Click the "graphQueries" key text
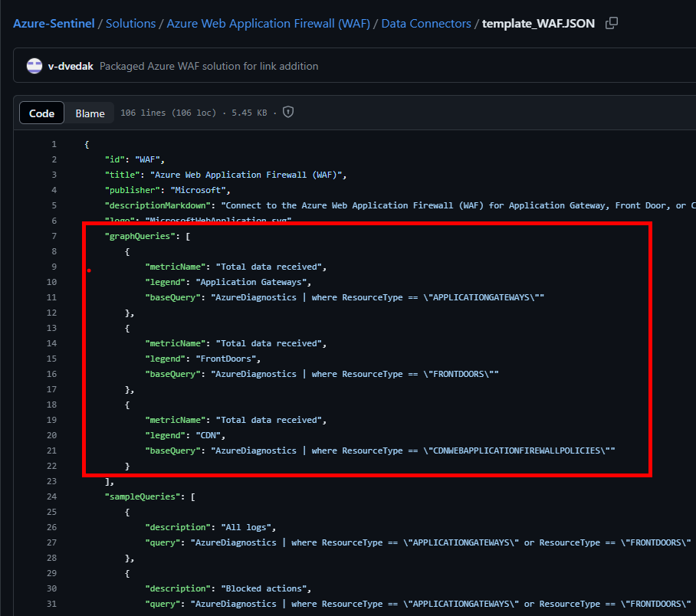The width and height of the screenshot is (696, 616). 140,236
